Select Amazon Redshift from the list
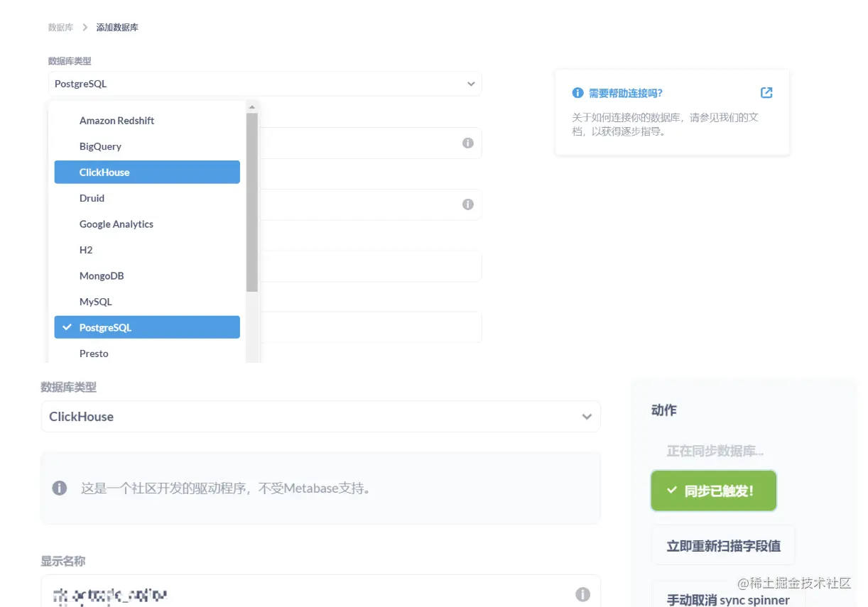 [x=147, y=121]
